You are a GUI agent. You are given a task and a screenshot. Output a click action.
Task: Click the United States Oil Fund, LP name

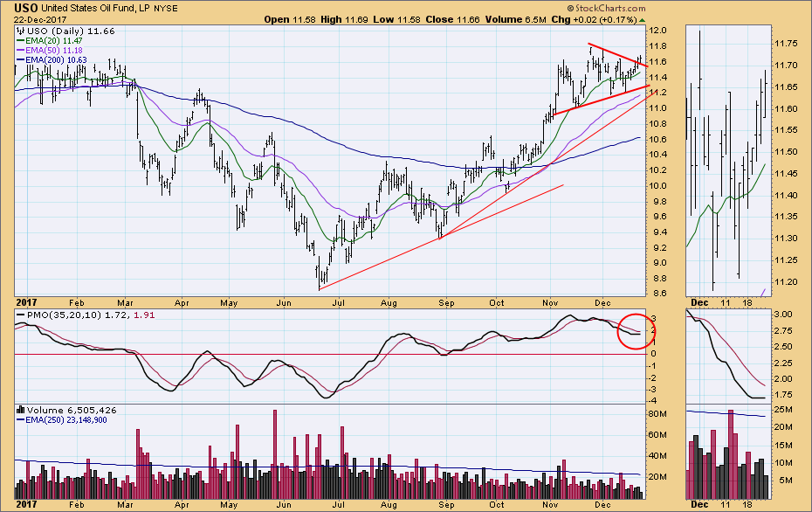point(95,8)
